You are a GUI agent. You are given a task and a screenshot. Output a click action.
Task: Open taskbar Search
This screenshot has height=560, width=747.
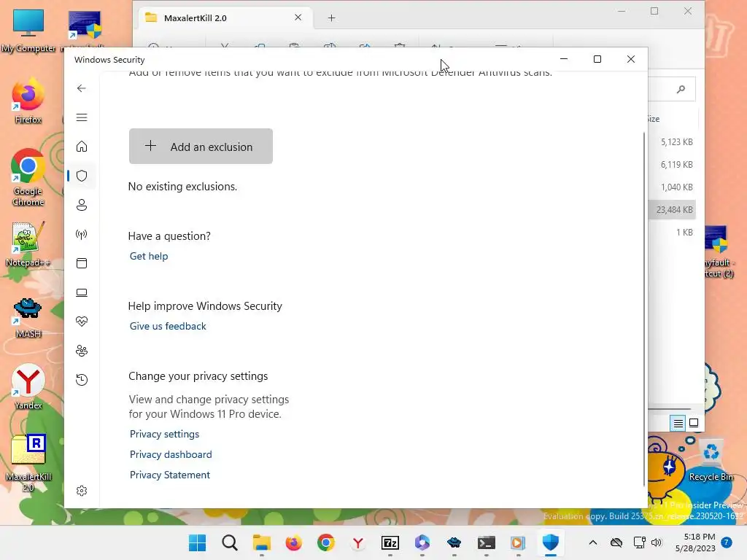click(x=230, y=542)
